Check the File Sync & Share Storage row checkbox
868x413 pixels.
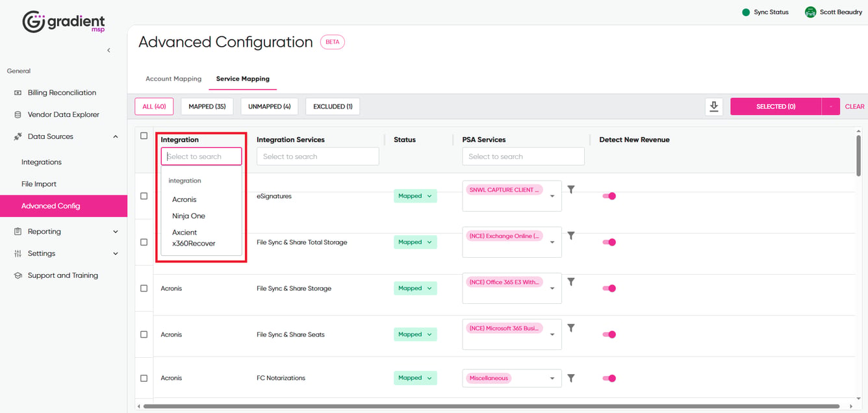(144, 288)
